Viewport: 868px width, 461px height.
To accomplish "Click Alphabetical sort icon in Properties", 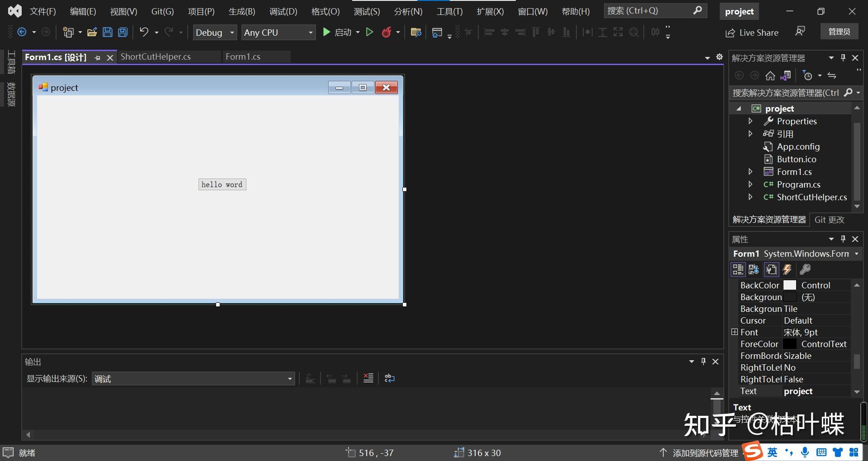I will coord(754,270).
